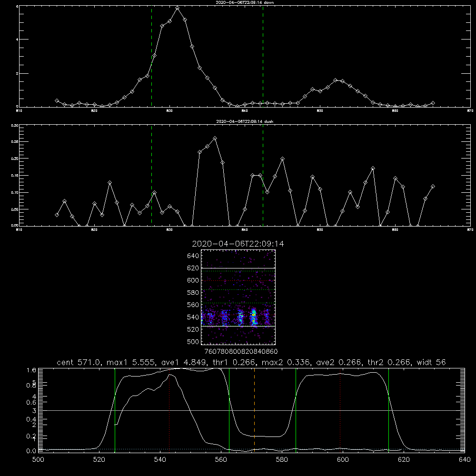Screen dimensions: 476x476
Task: Click the 4 label on dawn plot y-axis
Action: [17, 40]
